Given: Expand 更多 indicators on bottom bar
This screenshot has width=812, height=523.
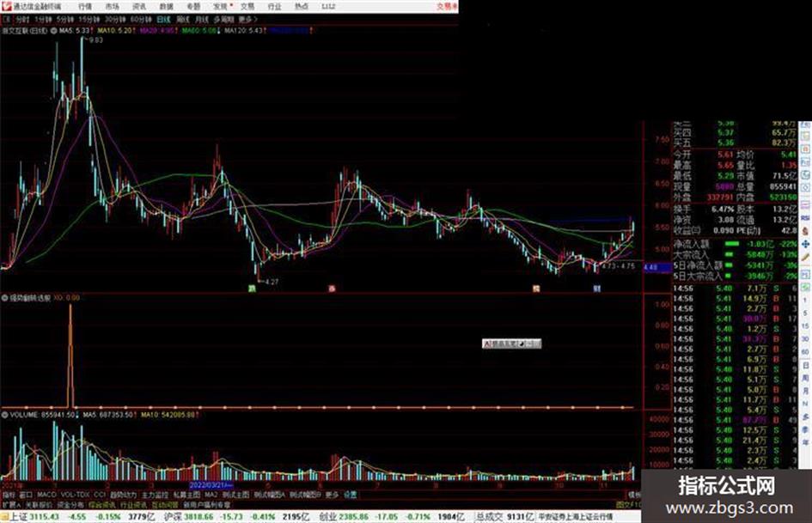Looking at the screenshot, I should [332, 495].
